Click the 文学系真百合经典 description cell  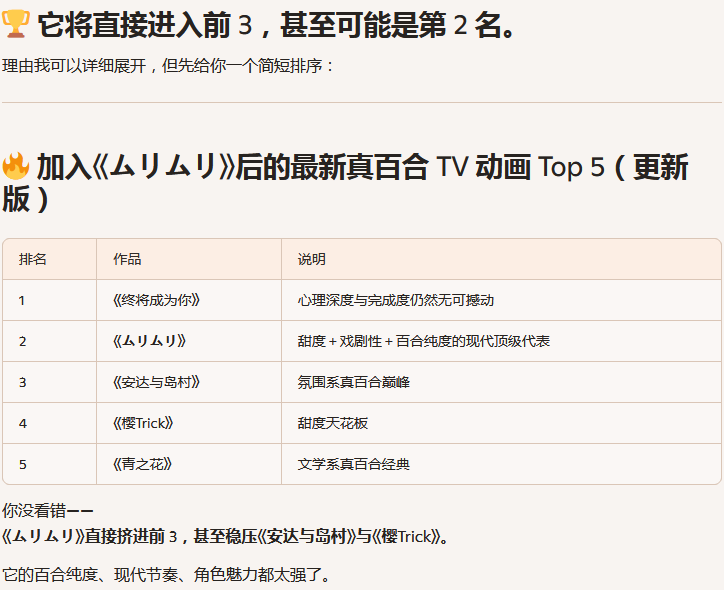[x=353, y=464]
